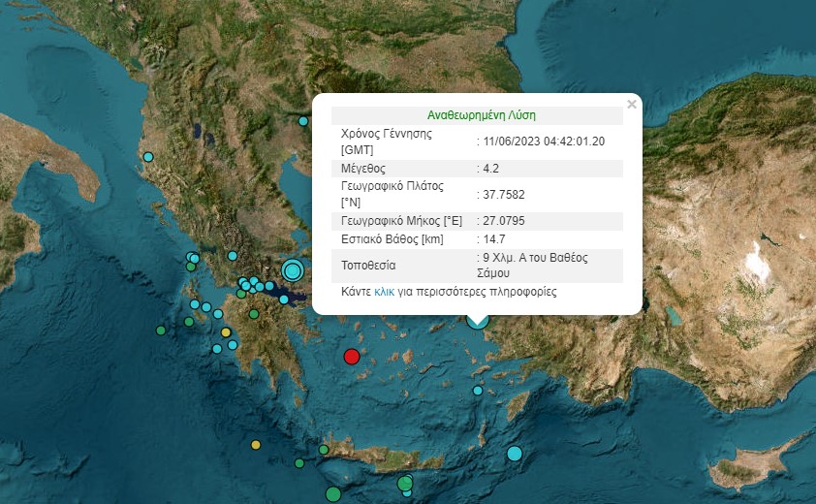
Task: Select the cyan marker near Kos island
Action: click(x=478, y=391)
